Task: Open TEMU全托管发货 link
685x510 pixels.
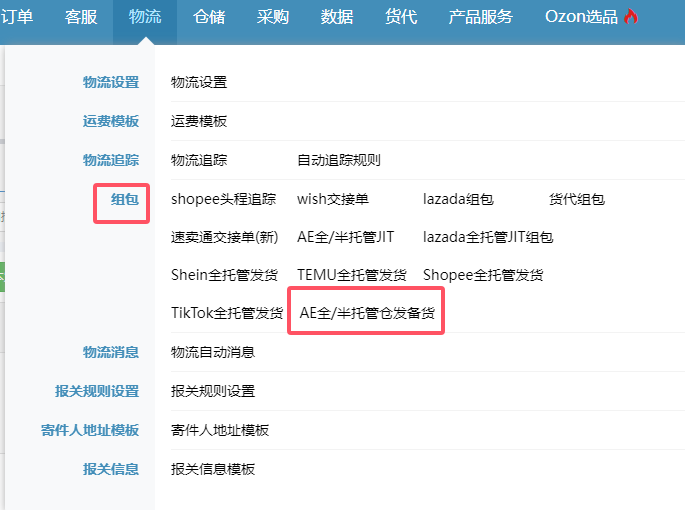Action: pyautogui.click(x=352, y=275)
